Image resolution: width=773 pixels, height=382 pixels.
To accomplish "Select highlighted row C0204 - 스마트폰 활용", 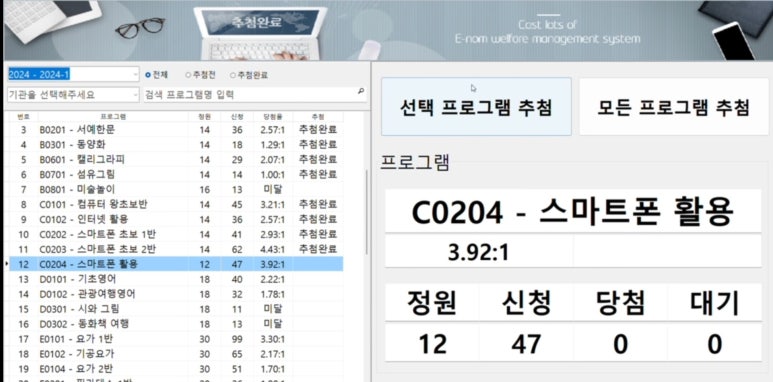I will pyautogui.click(x=176, y=264).
